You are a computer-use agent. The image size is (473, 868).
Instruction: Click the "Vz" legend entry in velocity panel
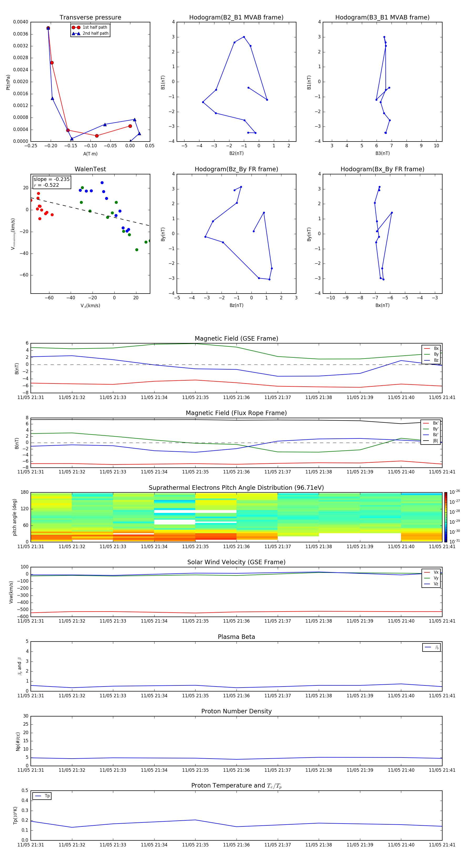coord(431,584)
